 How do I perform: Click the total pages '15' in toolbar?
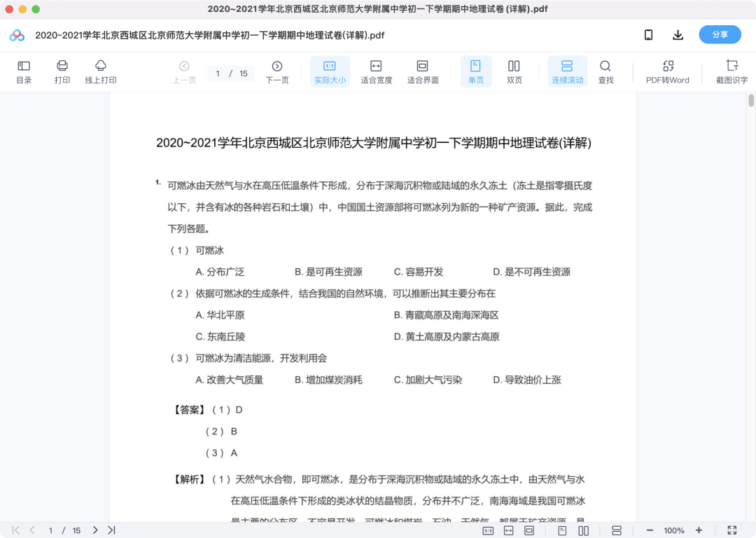click(244, 74)
